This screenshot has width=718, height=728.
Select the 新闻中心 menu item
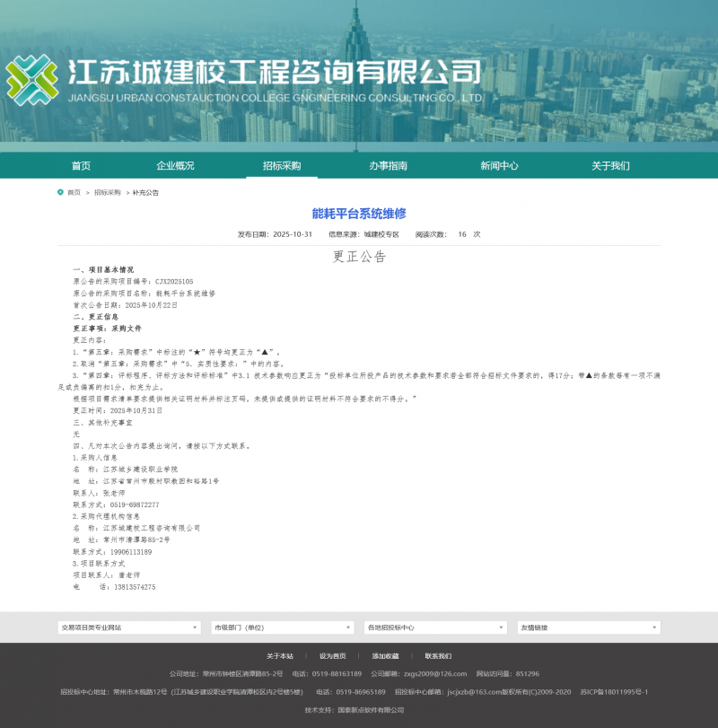[498, 166]
